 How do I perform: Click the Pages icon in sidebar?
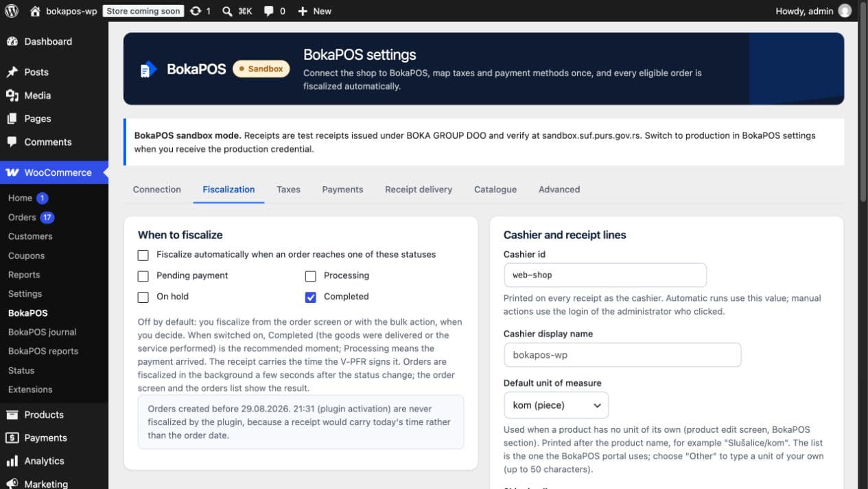coord(12,119)
